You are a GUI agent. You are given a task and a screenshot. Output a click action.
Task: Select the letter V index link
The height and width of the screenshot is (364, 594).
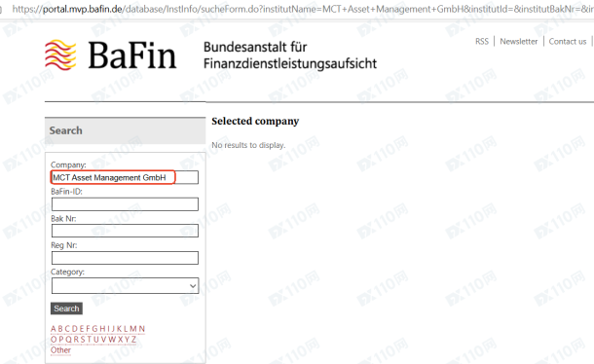(103, 340)
